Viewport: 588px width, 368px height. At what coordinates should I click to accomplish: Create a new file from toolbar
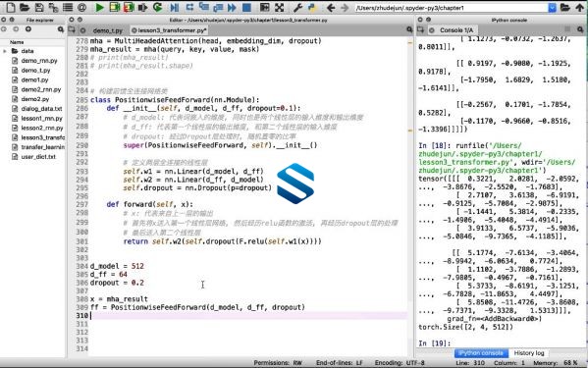(x=11, y=7)
